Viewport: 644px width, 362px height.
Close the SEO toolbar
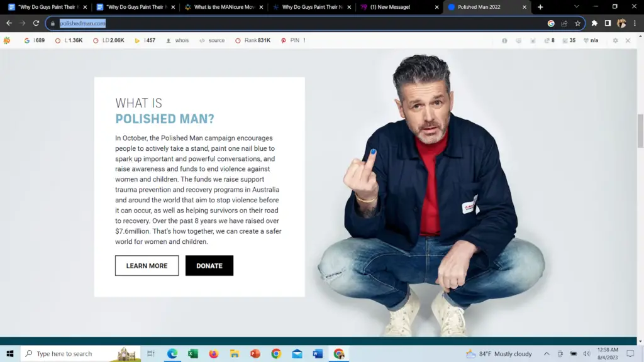coord(628,40)
